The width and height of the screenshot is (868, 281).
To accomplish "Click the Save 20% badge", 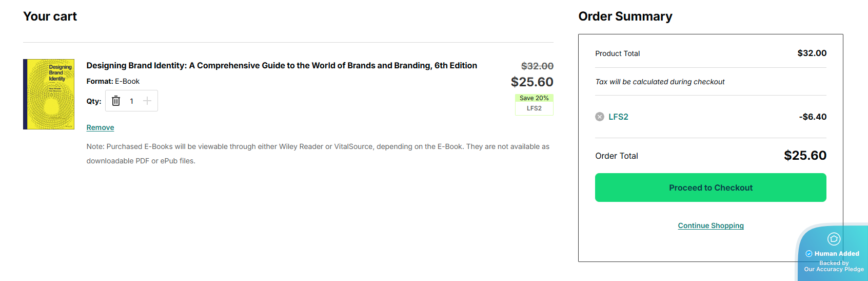I will point(534,98).
